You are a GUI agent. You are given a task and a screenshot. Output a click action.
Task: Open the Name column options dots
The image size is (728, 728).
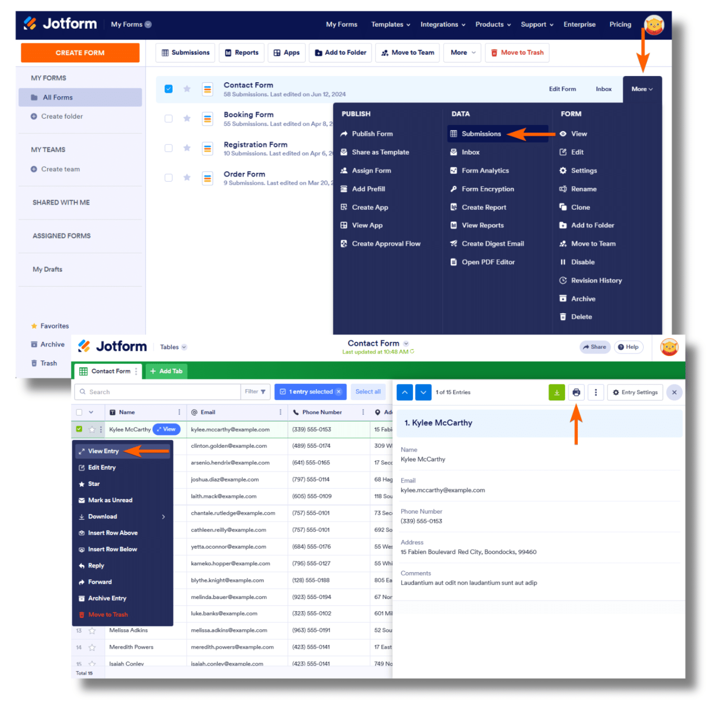coord(179,412)
